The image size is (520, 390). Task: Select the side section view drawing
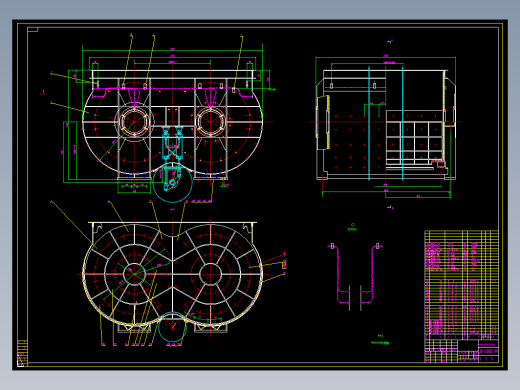[x=386, y=125]
